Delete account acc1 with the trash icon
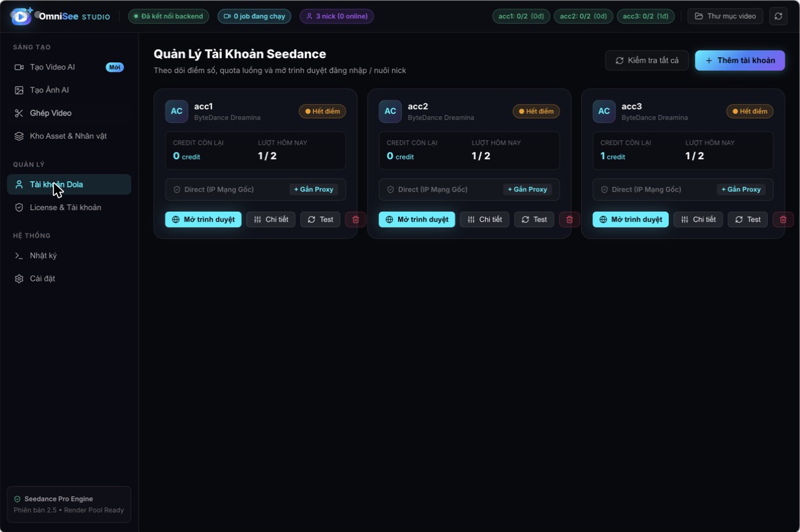The image size is (800, 532). pyautogui.click(x=356, y=220)
